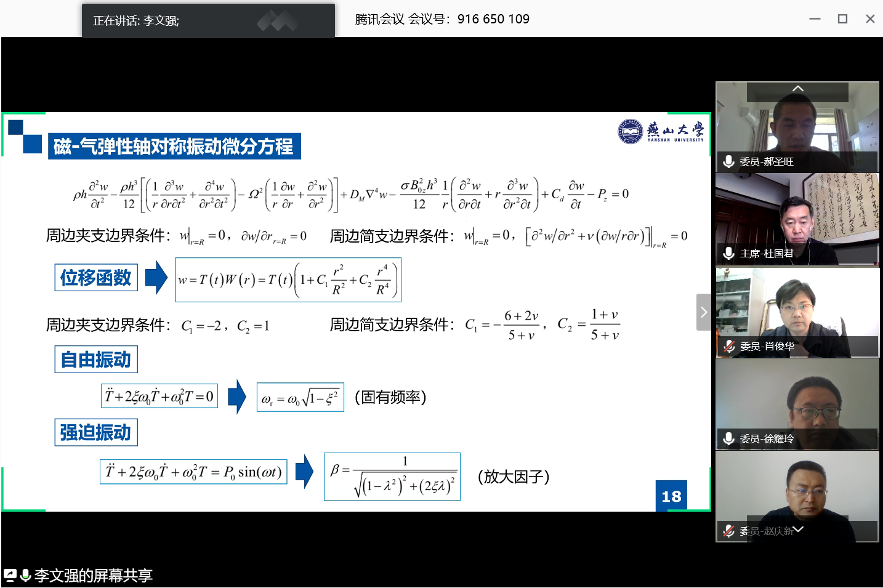Screen dimensions: 883x588
Task: Click the 强迫振动 label on slide
Action: coord(96,433)
